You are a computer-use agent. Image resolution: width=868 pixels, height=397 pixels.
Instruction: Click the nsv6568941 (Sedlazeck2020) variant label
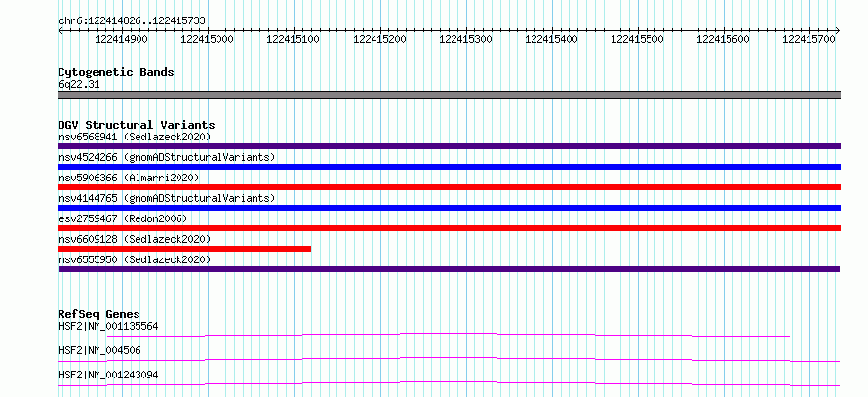(135, 137)
